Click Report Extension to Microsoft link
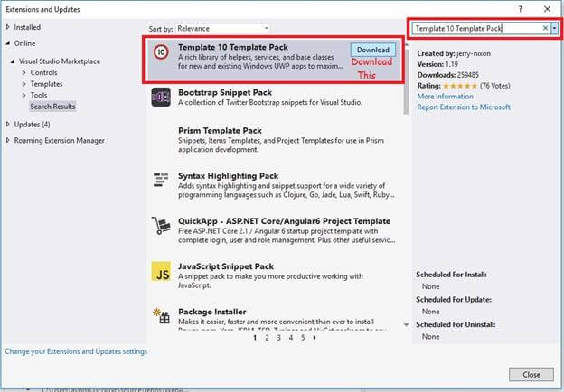 pyautogui.click(x=464, y=107)
